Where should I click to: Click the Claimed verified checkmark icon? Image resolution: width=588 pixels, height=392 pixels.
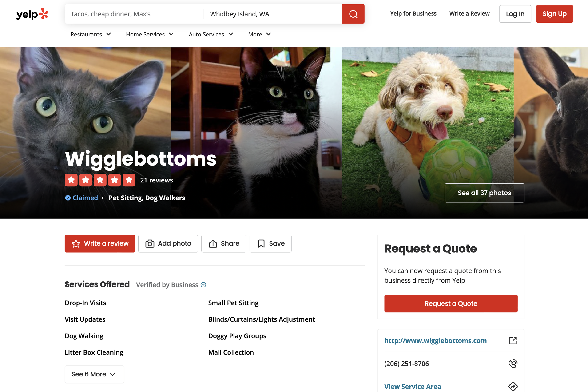(68, 198)
